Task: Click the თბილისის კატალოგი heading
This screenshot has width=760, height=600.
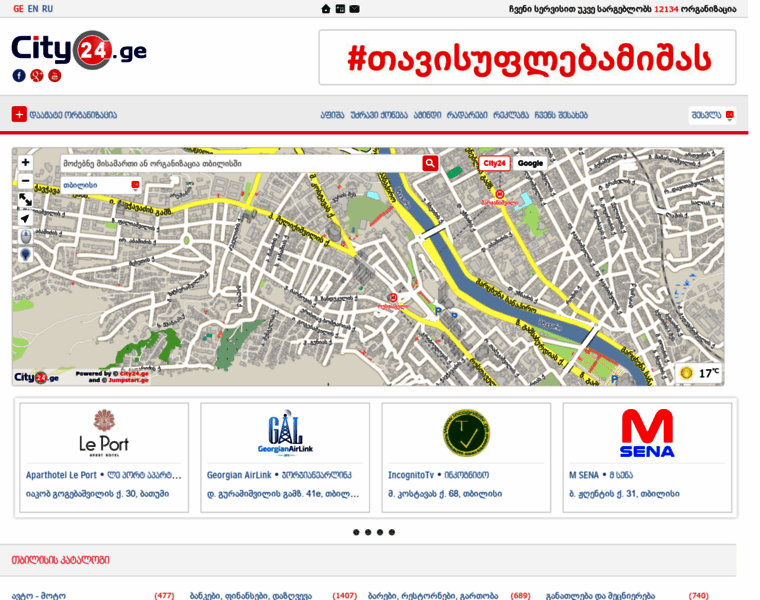Action: (x=61, y=560)
